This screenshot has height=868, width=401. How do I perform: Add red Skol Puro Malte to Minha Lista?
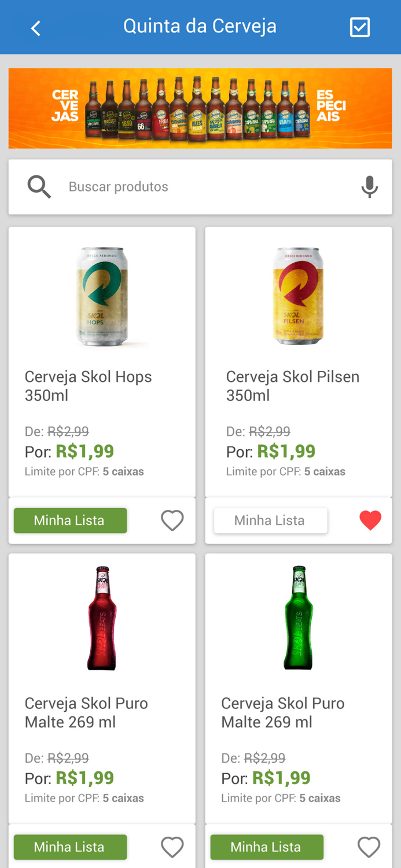coord(69,847)
